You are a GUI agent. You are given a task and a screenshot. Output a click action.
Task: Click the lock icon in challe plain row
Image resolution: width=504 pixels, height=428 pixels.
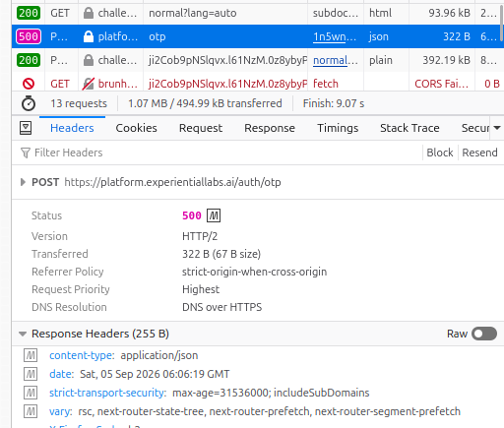(89, 60)
